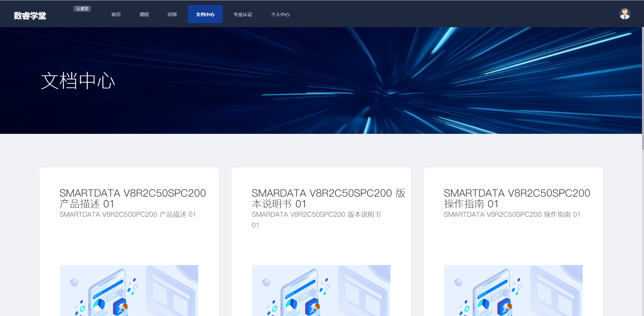Open the user avatar icon
This screenshot has width=644, height=316.
tap(625, 14)
